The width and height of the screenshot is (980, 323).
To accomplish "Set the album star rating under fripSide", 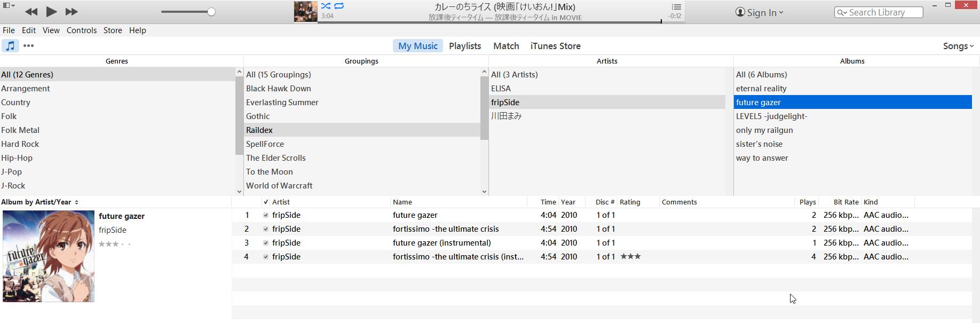I will (114, 244).
